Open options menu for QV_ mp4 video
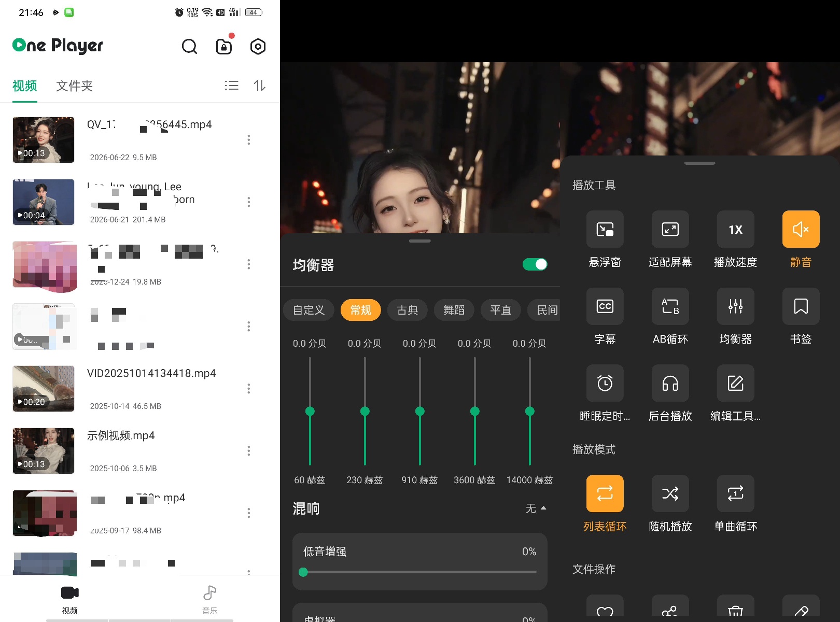840x622 pixels. (x=249, y=140)
